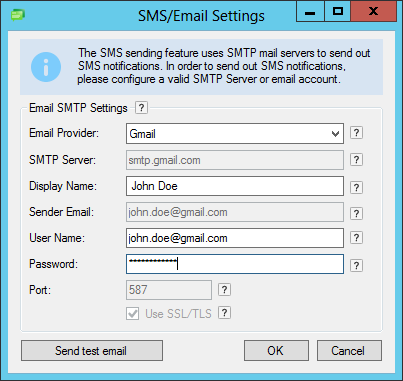Open help icon next to Password field
This screenshot has width=403, height=381.
click(x=356, y=266)
